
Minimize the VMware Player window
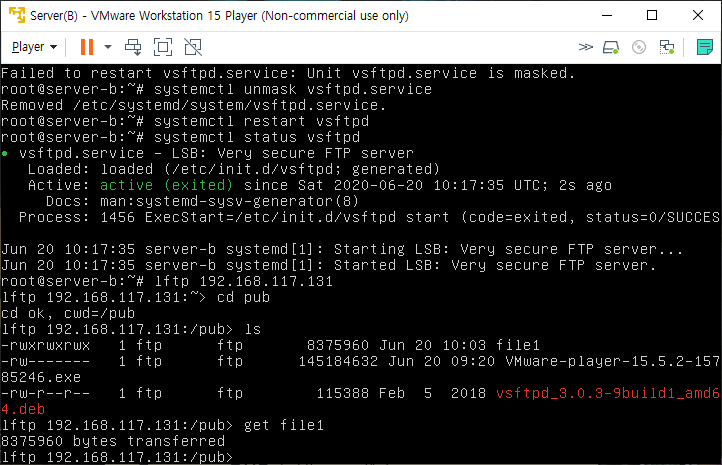[606, 15]
